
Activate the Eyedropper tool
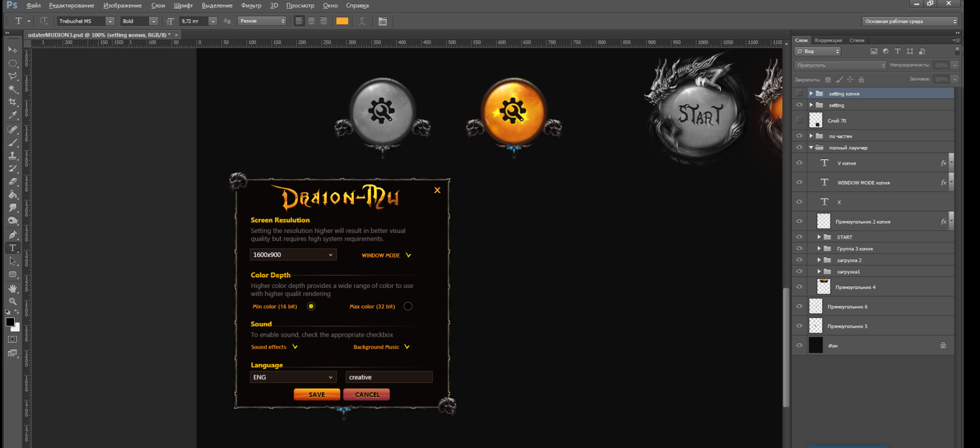point(13,115)
